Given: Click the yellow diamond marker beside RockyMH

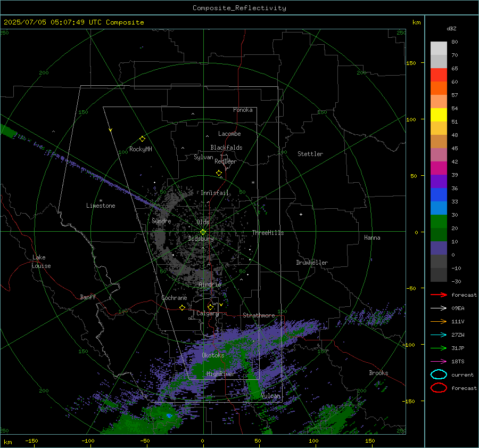Looking at the screenshot, I should point(142,139).
